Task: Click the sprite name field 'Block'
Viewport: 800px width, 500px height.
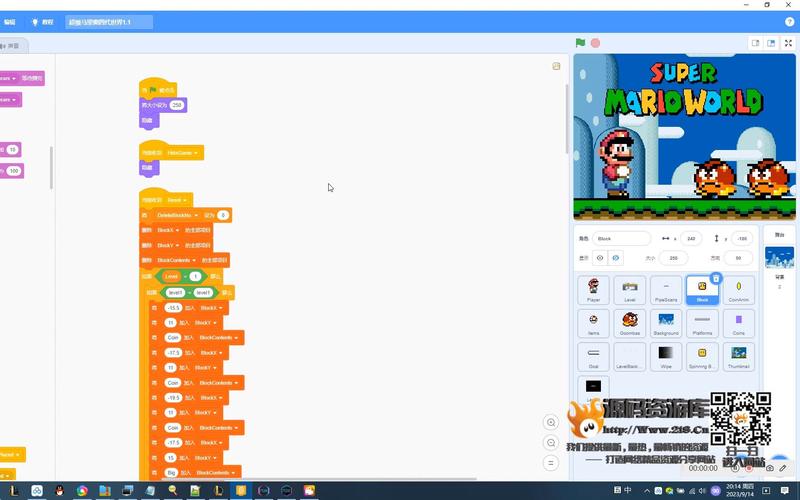Action: click(621, 238)
